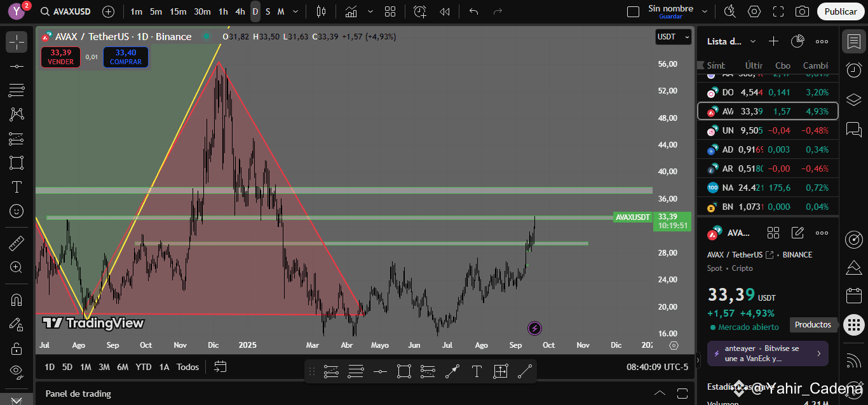Open the bar replay tool
This screenshot has width=868, height=405.
coord(445,11)
